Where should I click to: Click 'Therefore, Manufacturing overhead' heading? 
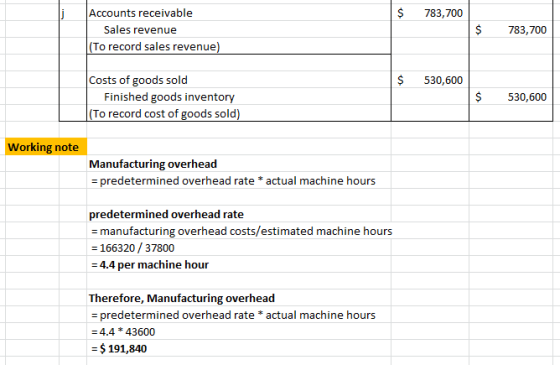[182, 298]
